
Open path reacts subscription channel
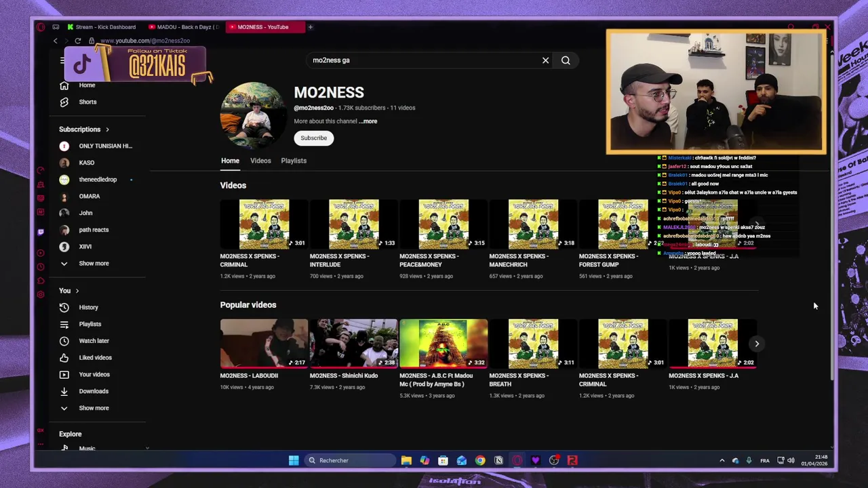click(x=84, y=230)
